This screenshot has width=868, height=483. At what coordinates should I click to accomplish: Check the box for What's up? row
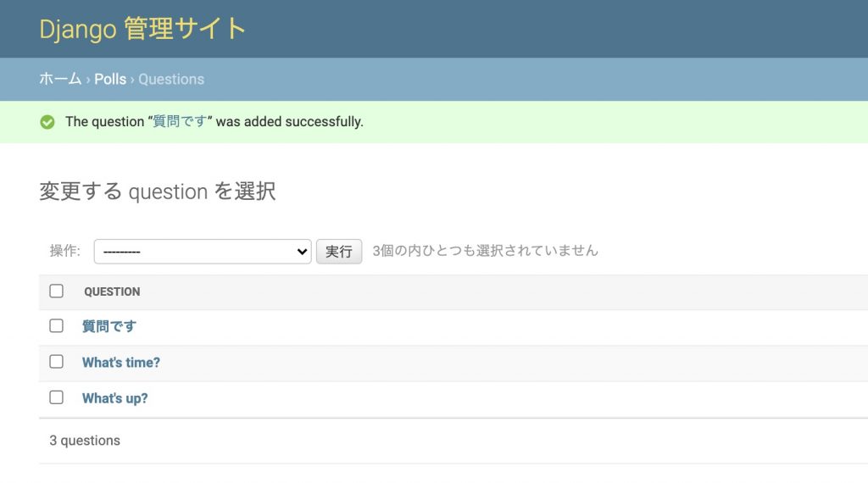click(x=57, y=397)
